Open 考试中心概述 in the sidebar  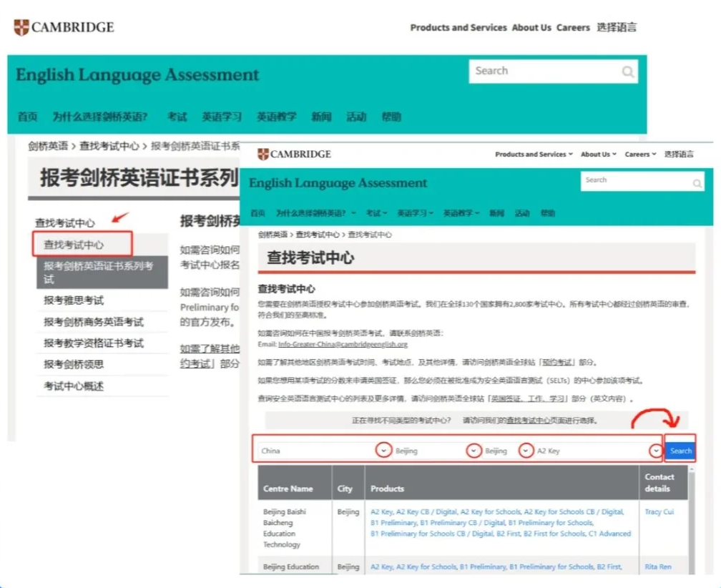click(74, 386)
